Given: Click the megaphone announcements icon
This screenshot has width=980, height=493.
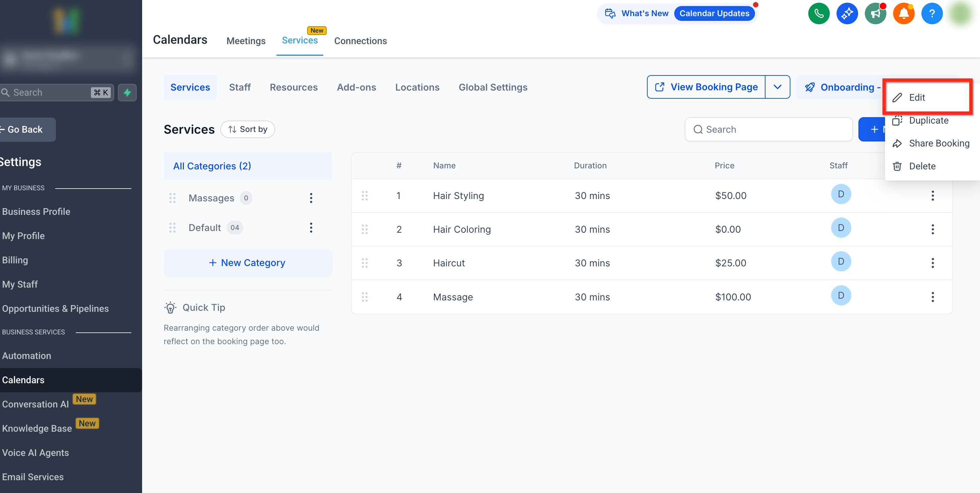Looking at the screenshot, I should (875, 14).
